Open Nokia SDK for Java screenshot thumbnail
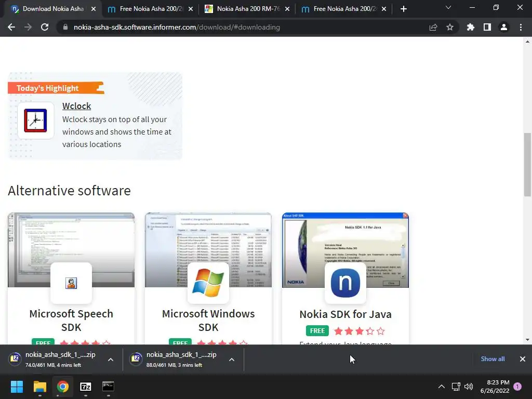 click(345, 250)
